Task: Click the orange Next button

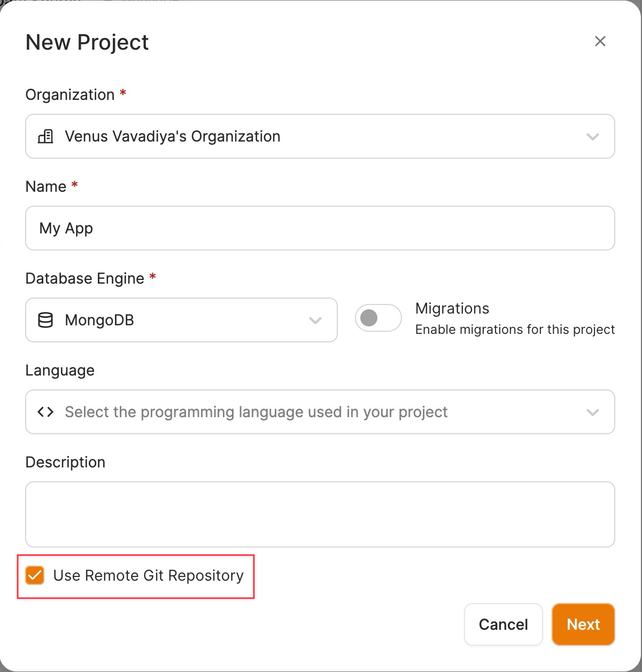Action: point(583,624)
